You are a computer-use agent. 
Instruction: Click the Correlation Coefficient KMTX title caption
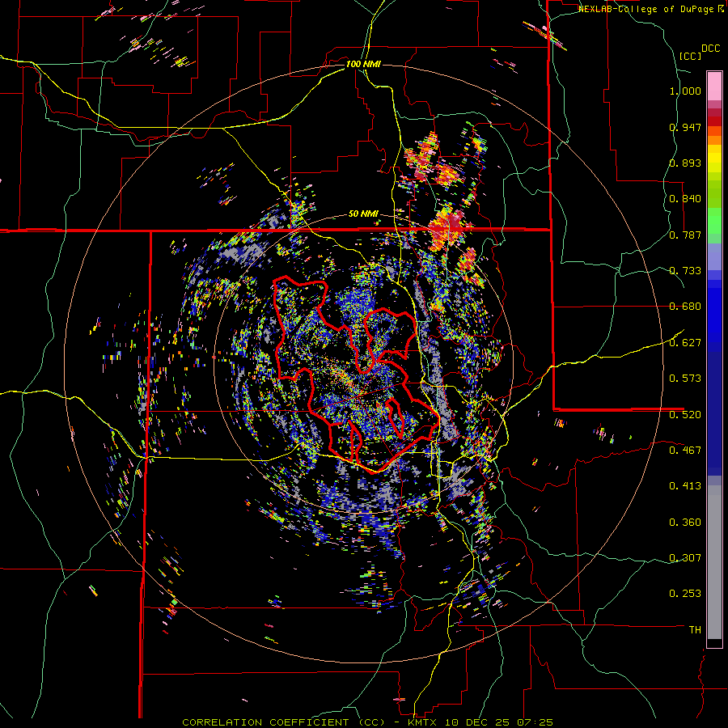tap(367, 722)
